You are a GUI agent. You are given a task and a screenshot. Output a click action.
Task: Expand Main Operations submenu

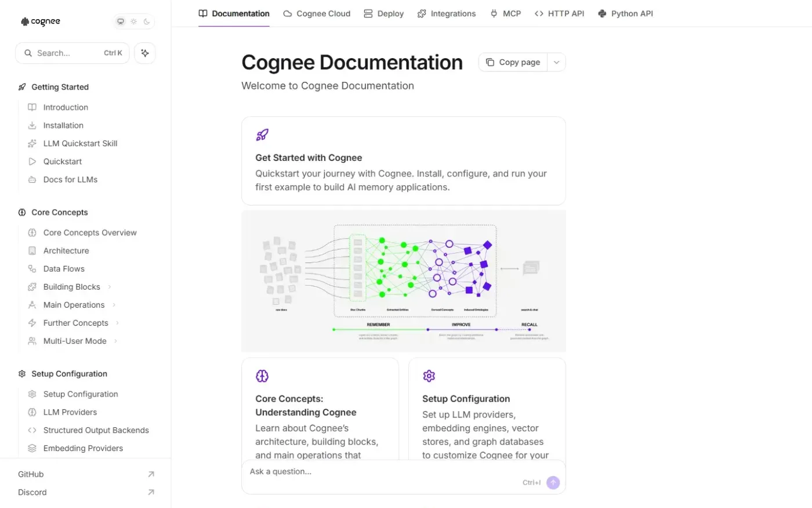[x=114, y=305]
